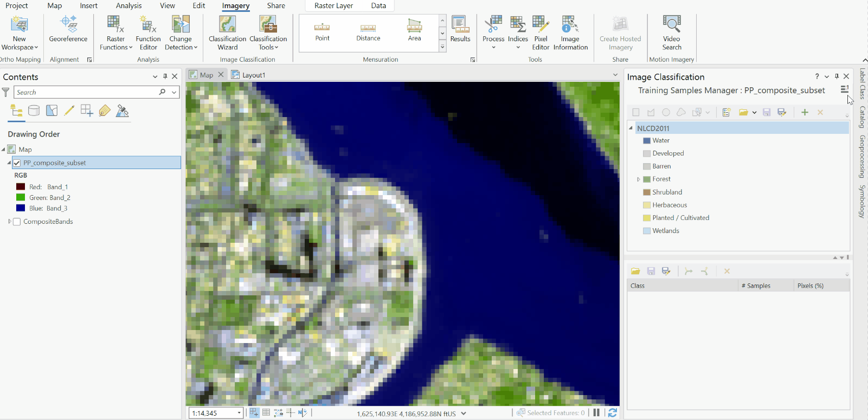Screen dimensions: 868x420
Task: Open the Catalog side pane
Action: click(x=862, y=117)
